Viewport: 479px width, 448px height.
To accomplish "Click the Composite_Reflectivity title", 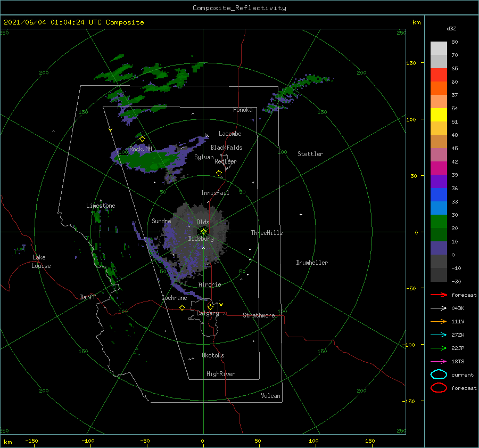I will click(240, 8).
